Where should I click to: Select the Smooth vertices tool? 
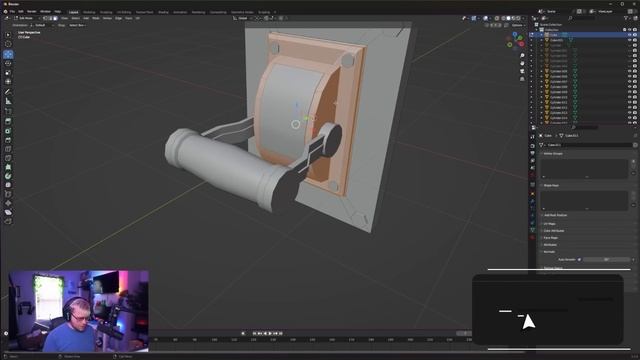coord(8,185)
